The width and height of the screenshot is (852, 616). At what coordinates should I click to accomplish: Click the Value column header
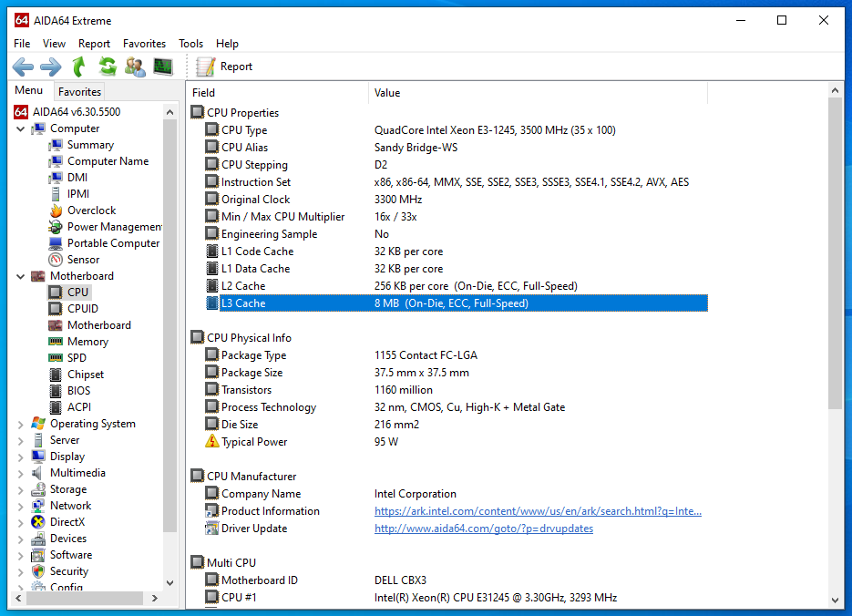(538, 93)
